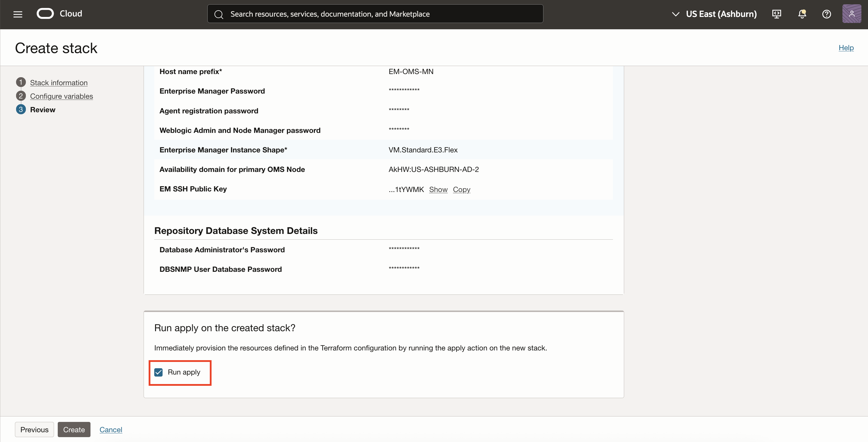Click the Cancel link
Viewport: 868px width, 442px height.
(x=111, y=430)
